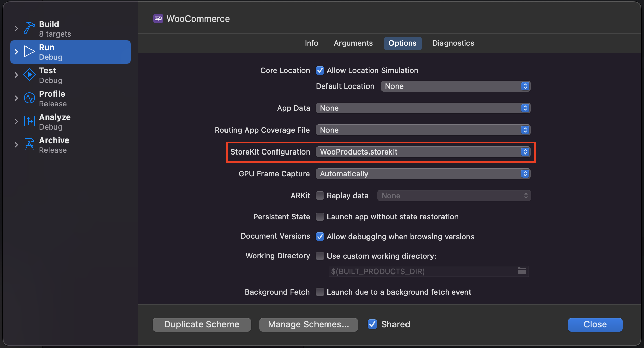Expand the Build action disclosure chevron

coord(16,28)
